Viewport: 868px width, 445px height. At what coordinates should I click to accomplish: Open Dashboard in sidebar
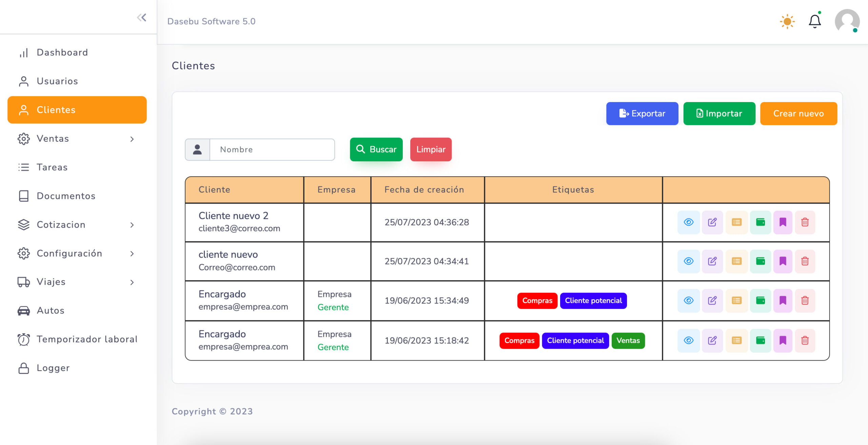[77, 53]
